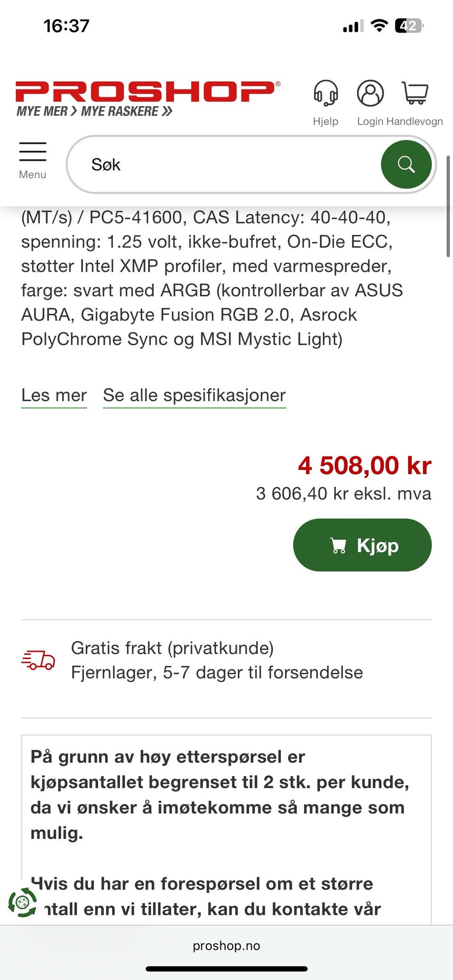Expand the Les mer link
Viewport: 453px width, 980px height.
pyautogui.click(x=54, y=395)
